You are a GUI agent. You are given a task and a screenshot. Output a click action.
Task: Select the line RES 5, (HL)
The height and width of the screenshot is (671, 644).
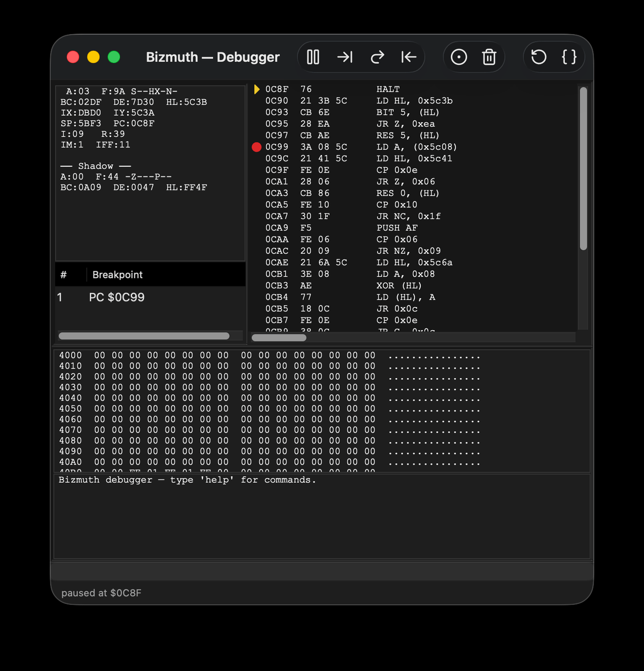click(413, 135)
